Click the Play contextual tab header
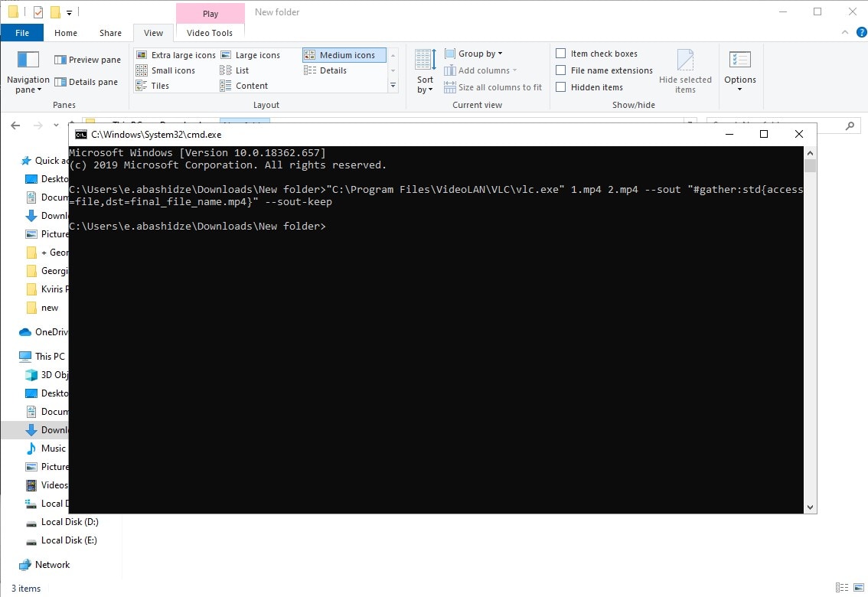Screen dimensions: 868x597 tap(210, 13)
